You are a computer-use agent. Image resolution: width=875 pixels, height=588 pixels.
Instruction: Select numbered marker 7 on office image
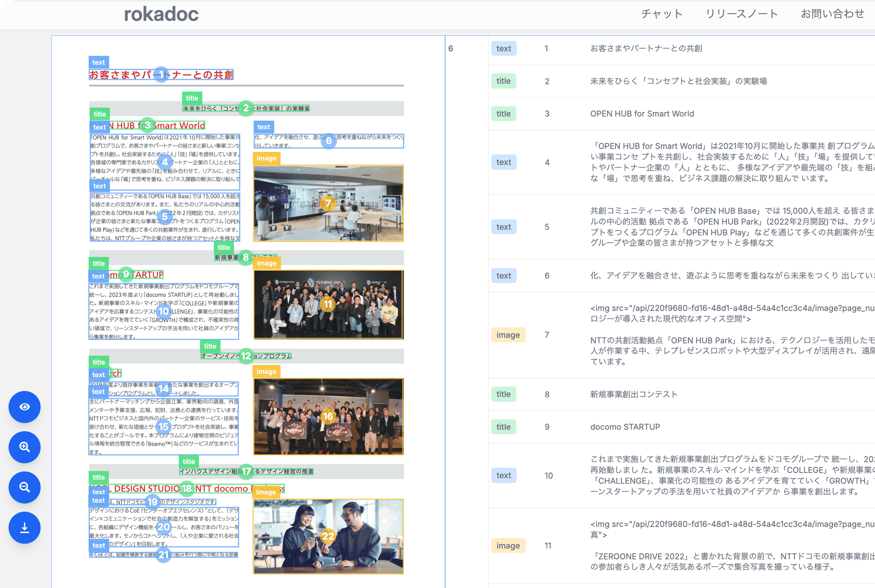pyautogui.click(x=328, y=203)
